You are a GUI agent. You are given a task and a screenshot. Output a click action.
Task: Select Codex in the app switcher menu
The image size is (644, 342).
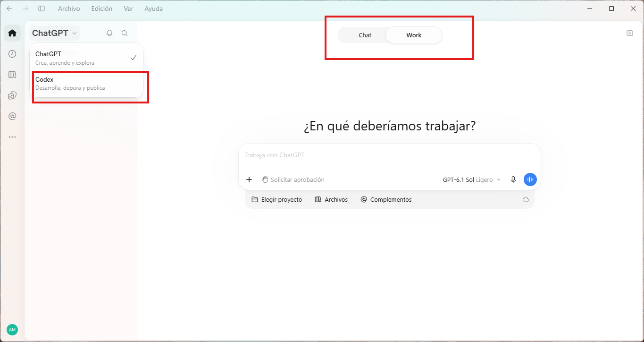pos(86,84)
